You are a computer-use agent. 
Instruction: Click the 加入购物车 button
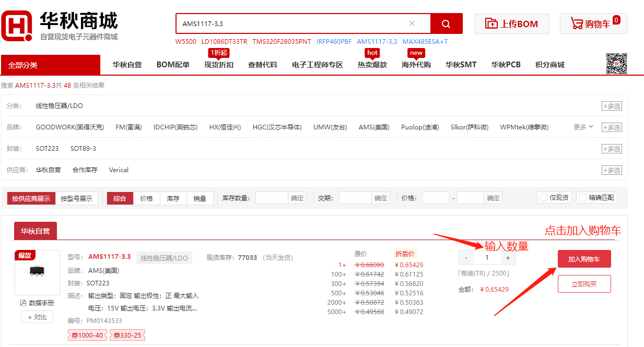coord(584,259)
